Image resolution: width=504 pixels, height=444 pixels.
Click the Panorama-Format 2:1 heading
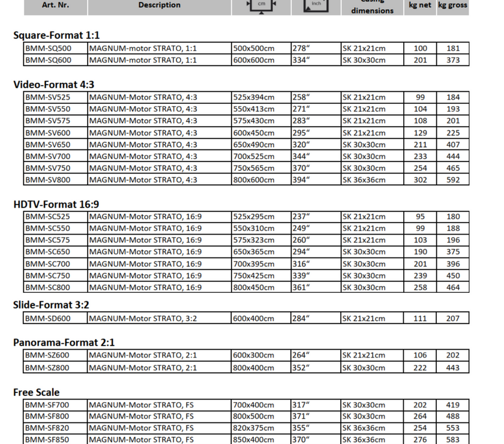[64, 343]
